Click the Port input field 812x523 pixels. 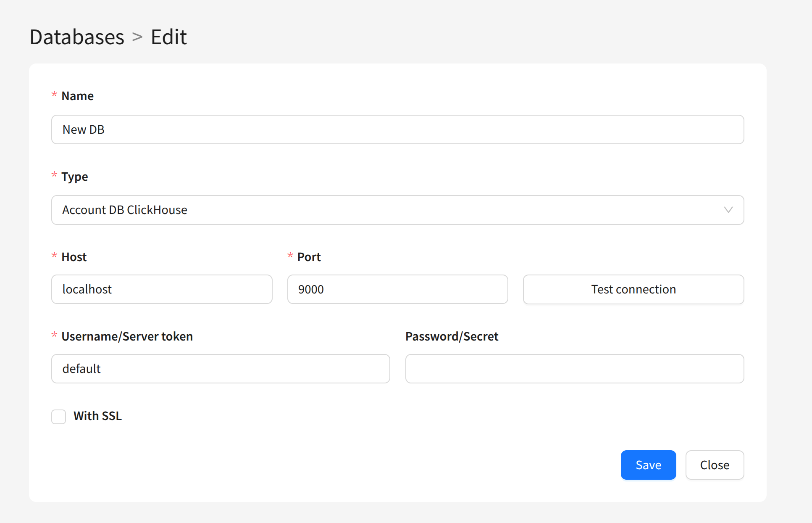coord(397,289)
